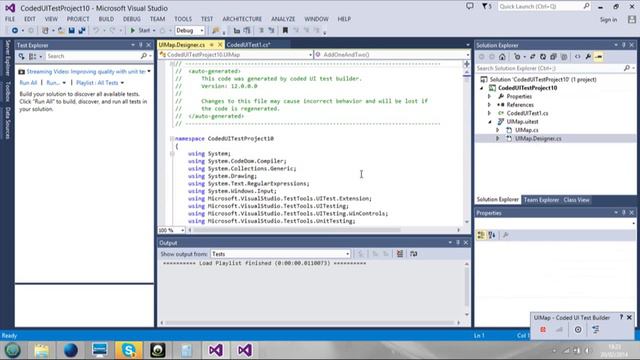The image size is (640, 360).
Task: Expand the CodedUITest1.cs node arrow
Action: [489, 113]
